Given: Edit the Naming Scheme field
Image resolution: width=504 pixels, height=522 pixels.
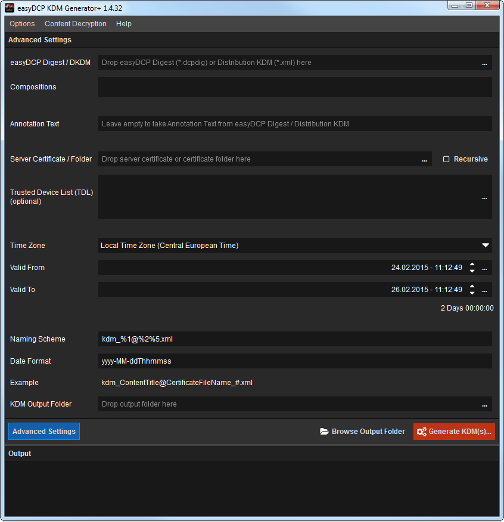Looking at the screenshot, I should [x=295, y=339].
